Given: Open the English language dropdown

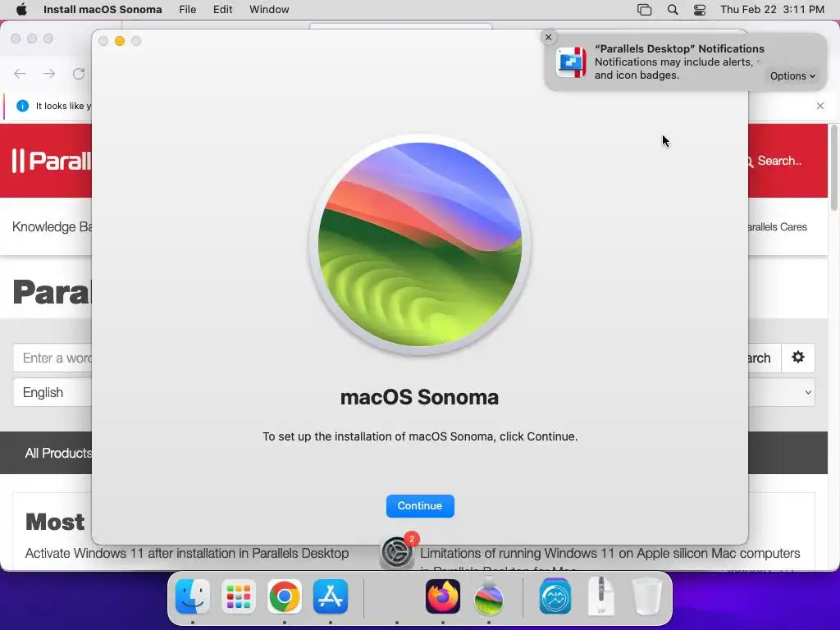Looking at the screenshot, I should click(52, 392).
